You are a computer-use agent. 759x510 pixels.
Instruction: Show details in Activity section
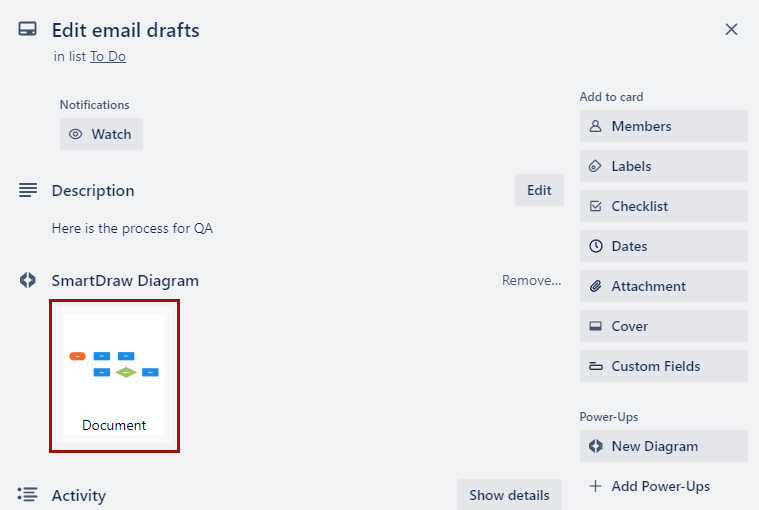pos(509,495)
